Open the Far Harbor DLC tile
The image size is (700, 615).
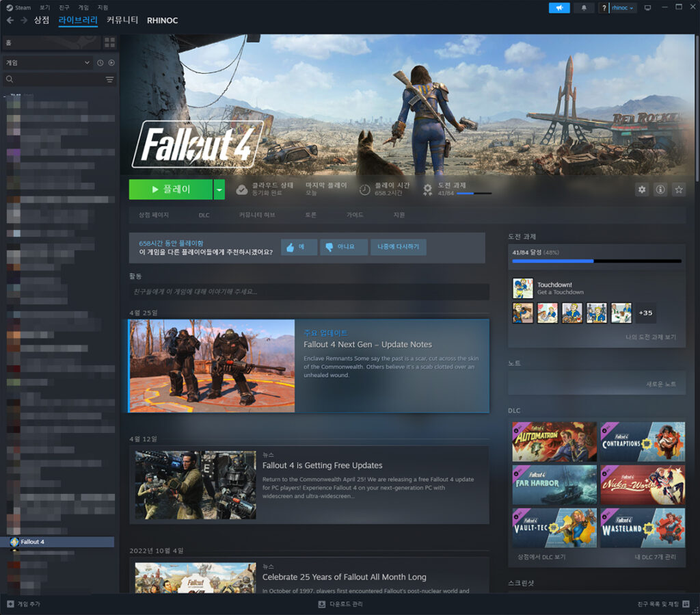pos(554,484)
